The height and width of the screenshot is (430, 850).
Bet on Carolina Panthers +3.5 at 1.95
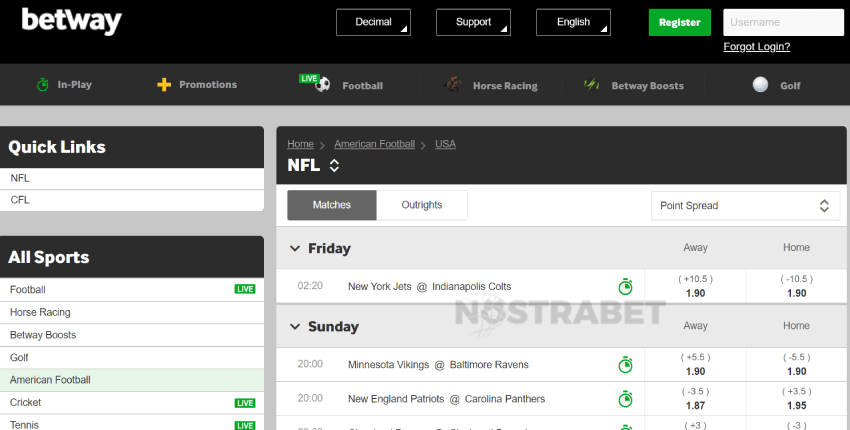coord(797,399)
